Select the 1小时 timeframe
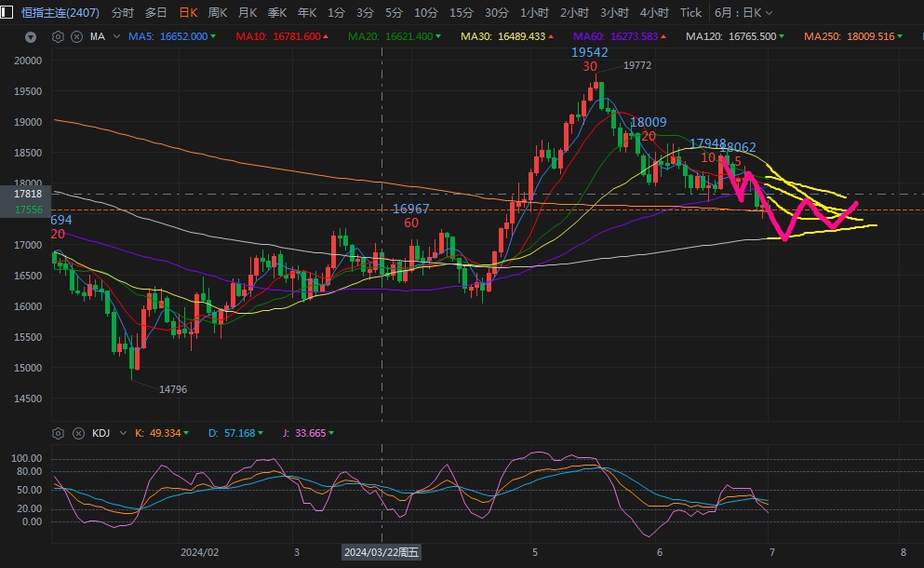This screenshot has height=568, width=924. pos(534,12)
